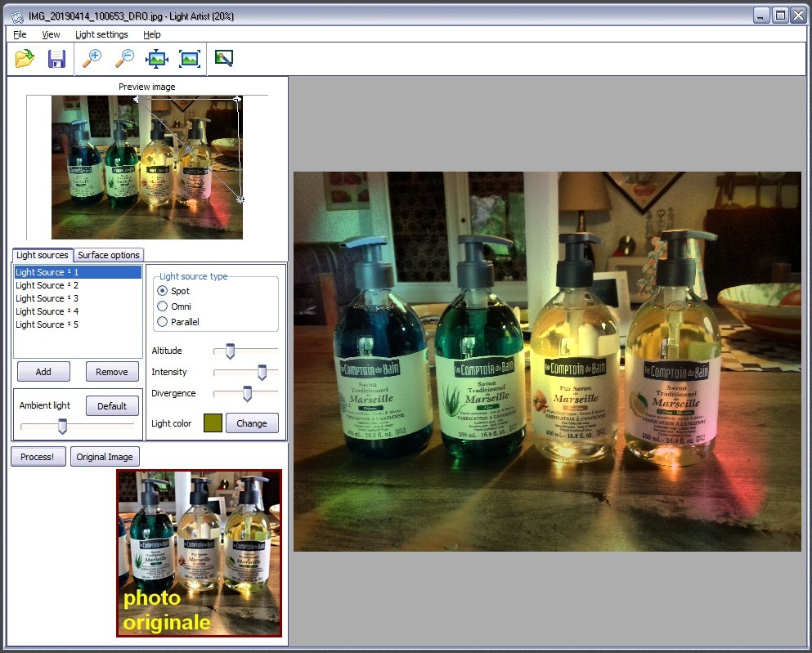
Task: Maximize the Light Artist window
Action: pyautogui.click(x=779, y=16)
